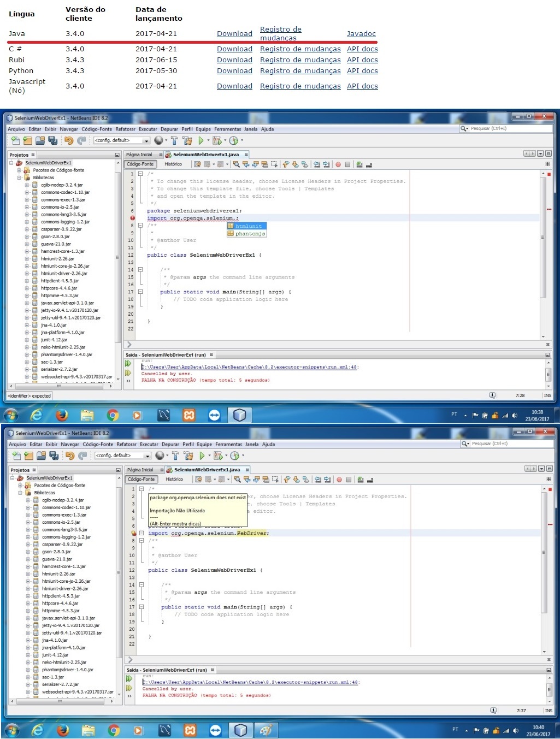Expand Pacotes de Códigos-fonte node in htmlunit-popup window
The width and height of the screenshot is (560, 739).
pos(19,170)
